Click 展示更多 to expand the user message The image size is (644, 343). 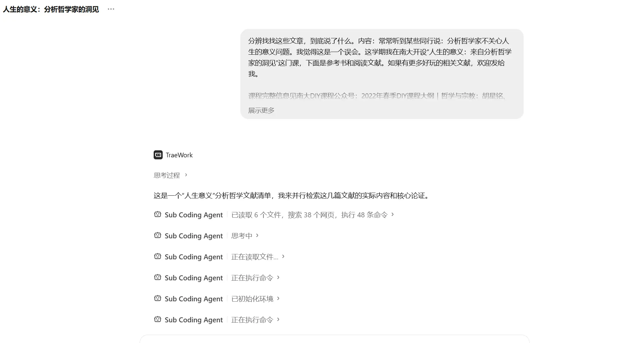261,110
